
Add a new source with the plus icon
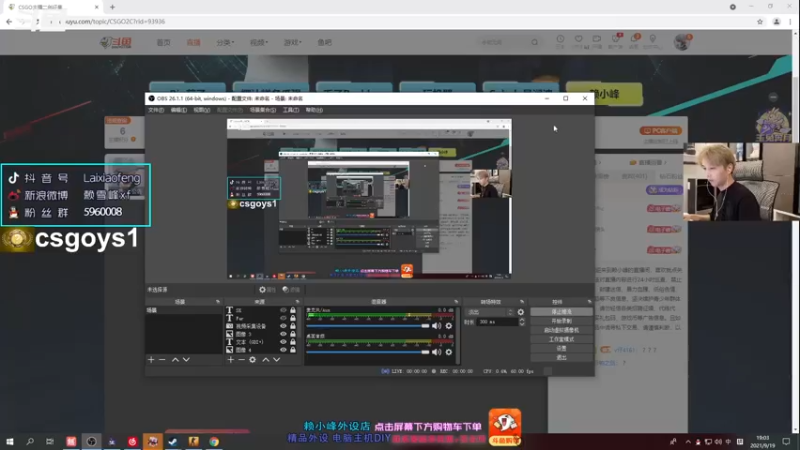point(231,360)
